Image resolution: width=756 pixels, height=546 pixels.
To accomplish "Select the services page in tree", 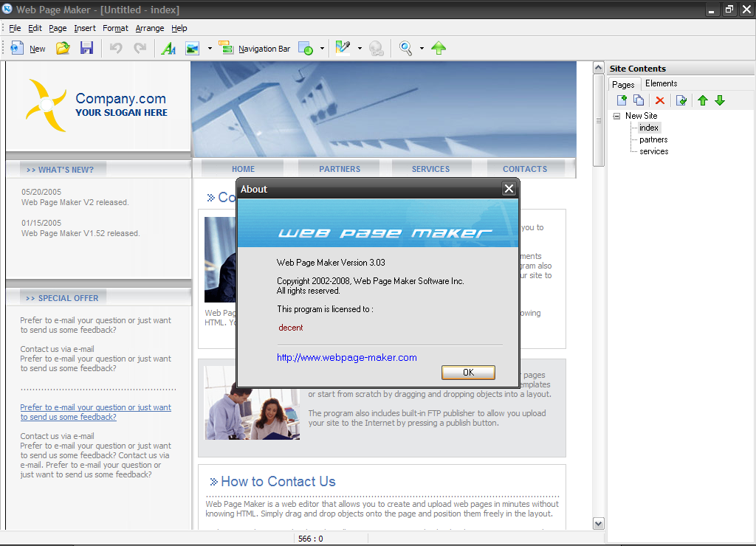I will pyautogui.click(x=654, y=151).
